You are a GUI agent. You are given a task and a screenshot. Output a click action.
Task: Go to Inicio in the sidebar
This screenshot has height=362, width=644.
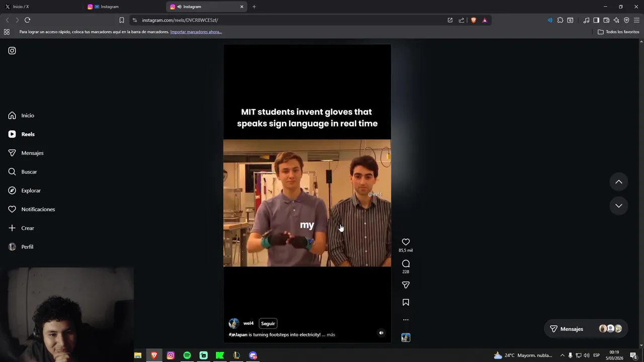[21, 116]
